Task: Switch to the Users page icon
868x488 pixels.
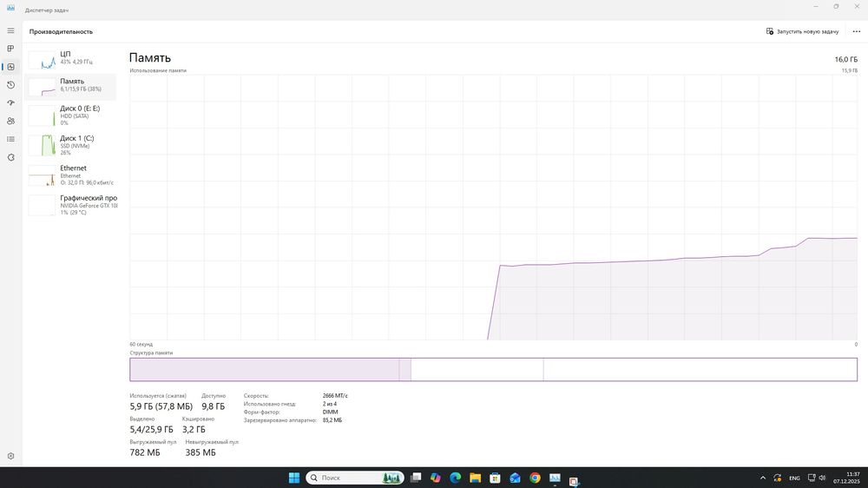Action: click(x=10, y=121)
